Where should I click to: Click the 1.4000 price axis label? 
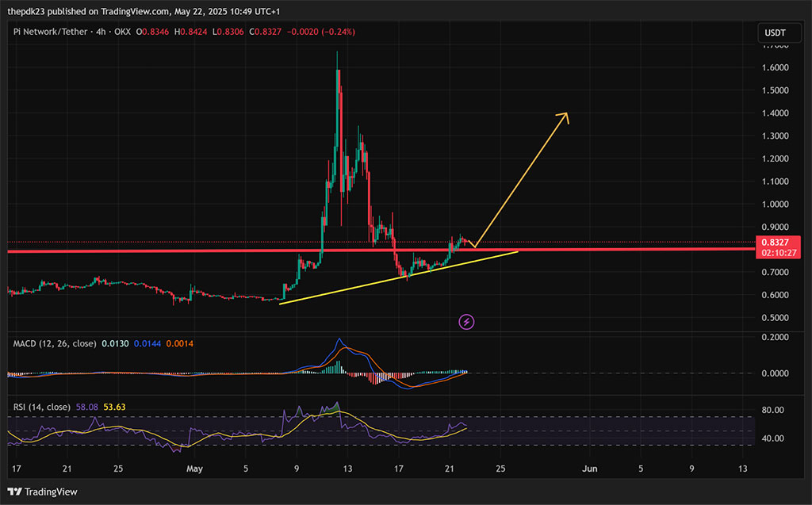tap(776, 113)
